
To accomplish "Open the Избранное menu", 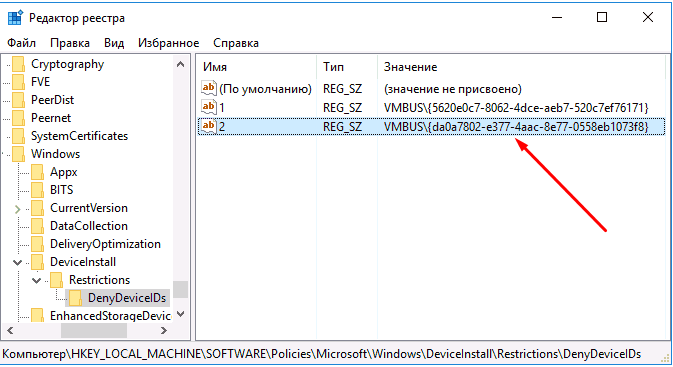I will [x=168, y=43].
